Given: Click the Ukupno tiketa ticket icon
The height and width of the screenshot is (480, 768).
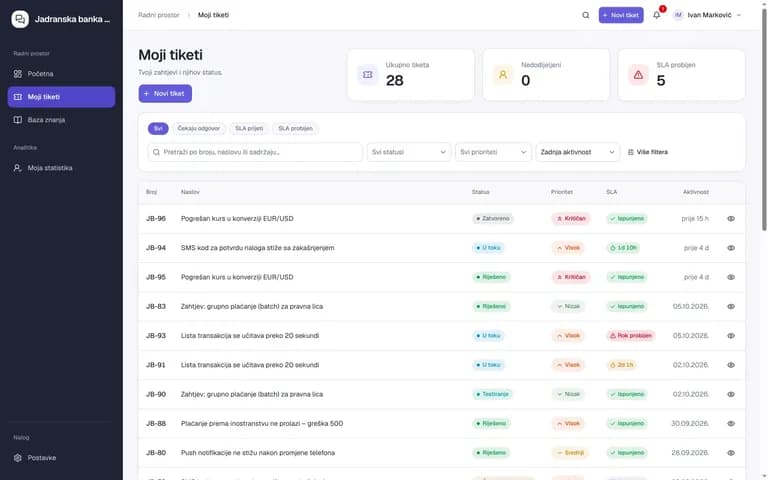Looking at the screenshot, I should pyautogui.click(x=367, y=74).
